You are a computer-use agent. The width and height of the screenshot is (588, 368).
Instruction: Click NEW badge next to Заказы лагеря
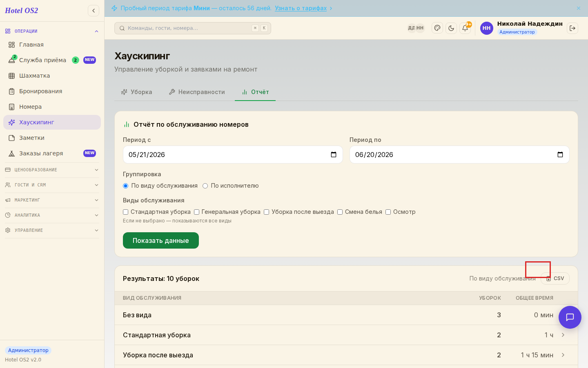(x=89, y=153)
